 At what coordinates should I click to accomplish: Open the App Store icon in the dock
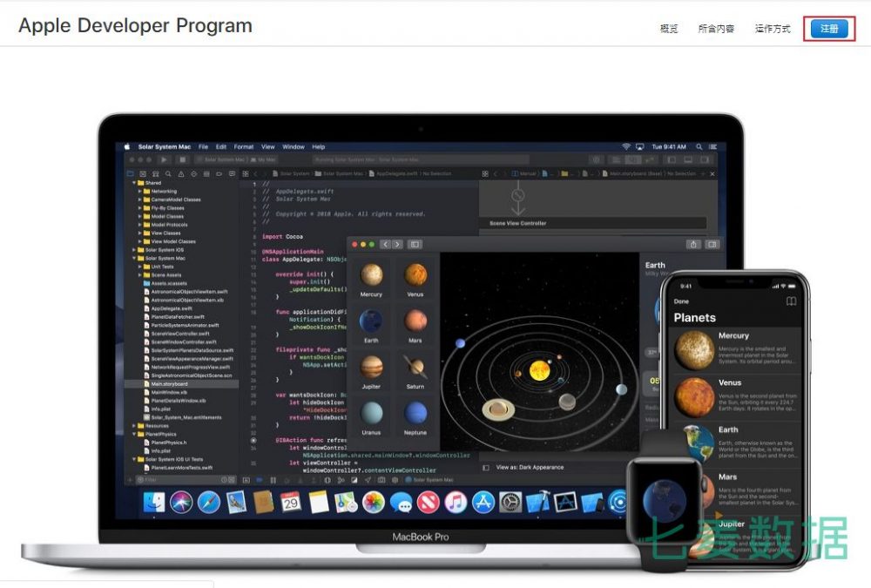[x=483, y=502]
